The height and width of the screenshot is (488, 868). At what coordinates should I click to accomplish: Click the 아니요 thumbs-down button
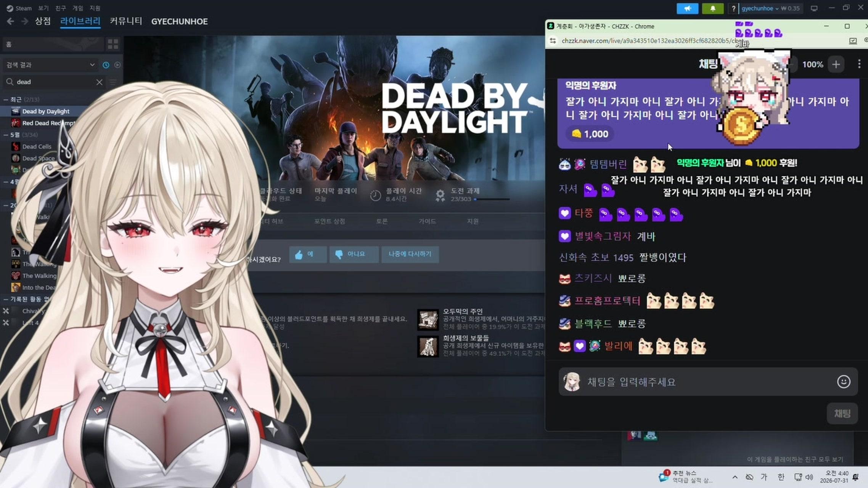tap(354, 254)
